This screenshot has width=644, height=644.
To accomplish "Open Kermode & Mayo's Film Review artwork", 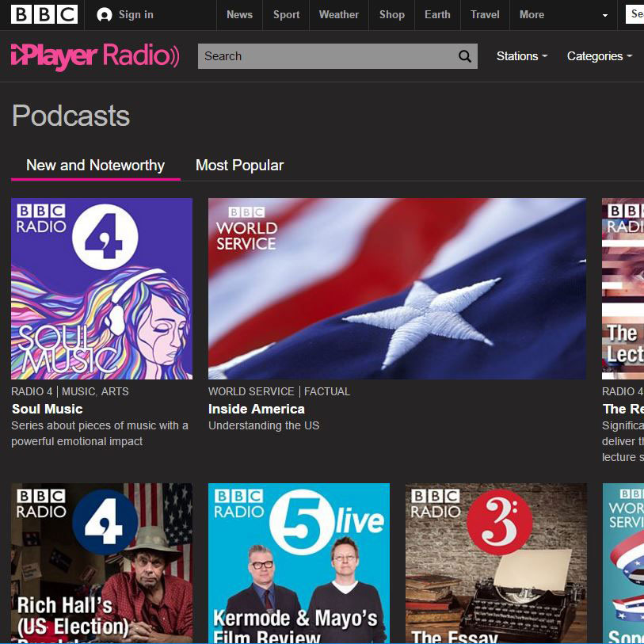I will [x=299, y=563].
